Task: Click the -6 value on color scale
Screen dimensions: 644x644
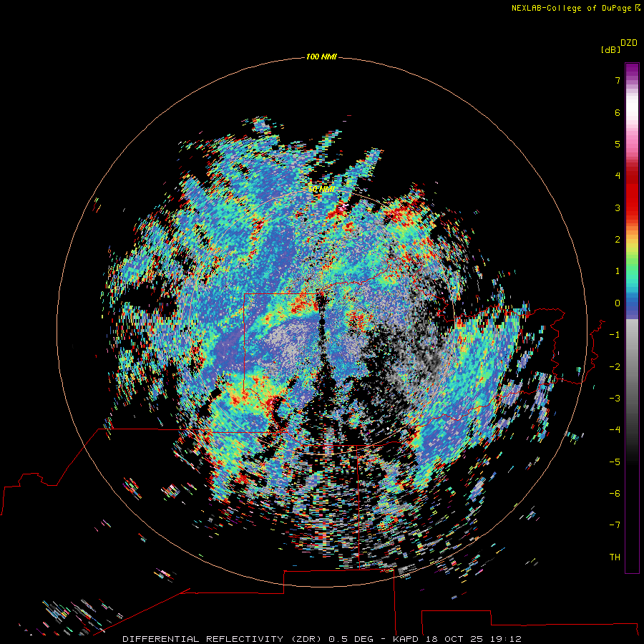Action: pyautogui.click(x=615, y=494)
